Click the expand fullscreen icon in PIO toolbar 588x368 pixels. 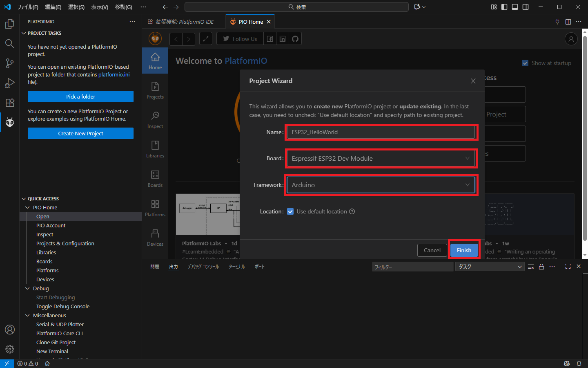pyautogui.click(x=206, y=39)
